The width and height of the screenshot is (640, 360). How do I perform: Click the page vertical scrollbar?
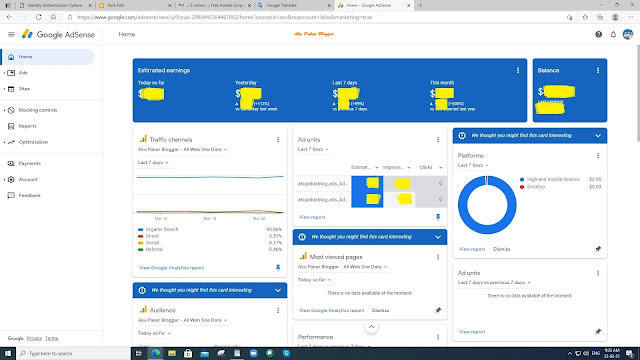click(637, 94)
